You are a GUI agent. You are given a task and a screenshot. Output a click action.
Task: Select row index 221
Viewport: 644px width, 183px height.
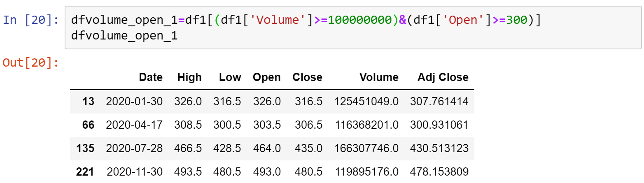click(85, 171)
